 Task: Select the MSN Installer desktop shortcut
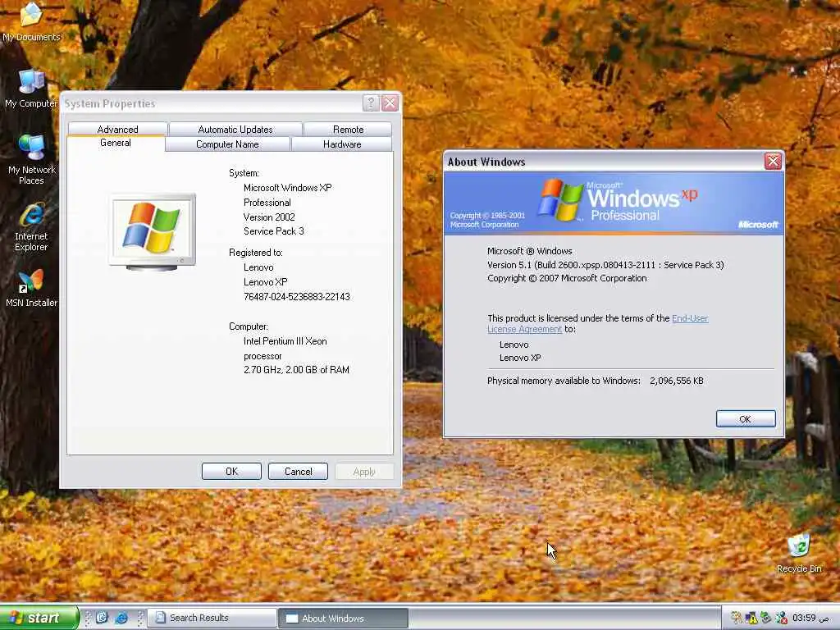(31, 288)
